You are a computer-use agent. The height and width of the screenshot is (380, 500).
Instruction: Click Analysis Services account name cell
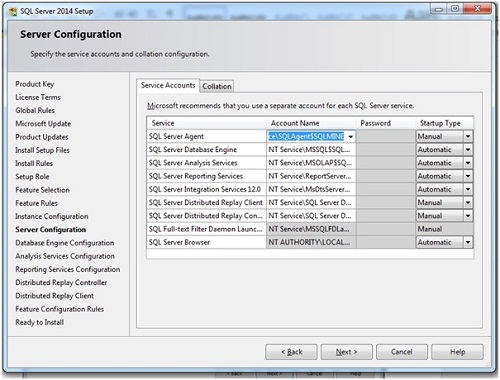click(311, 163)
